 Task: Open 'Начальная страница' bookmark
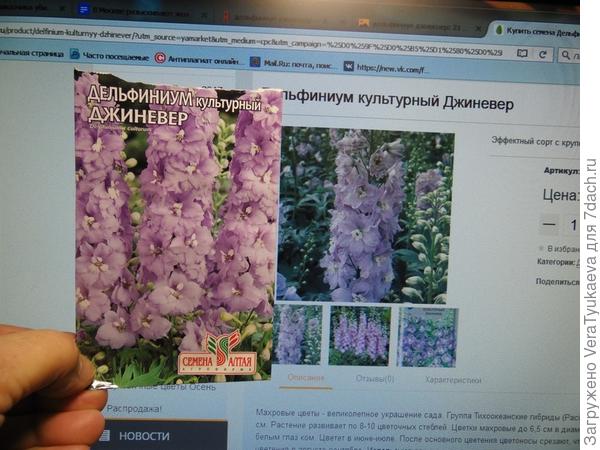tap(31, 54)
